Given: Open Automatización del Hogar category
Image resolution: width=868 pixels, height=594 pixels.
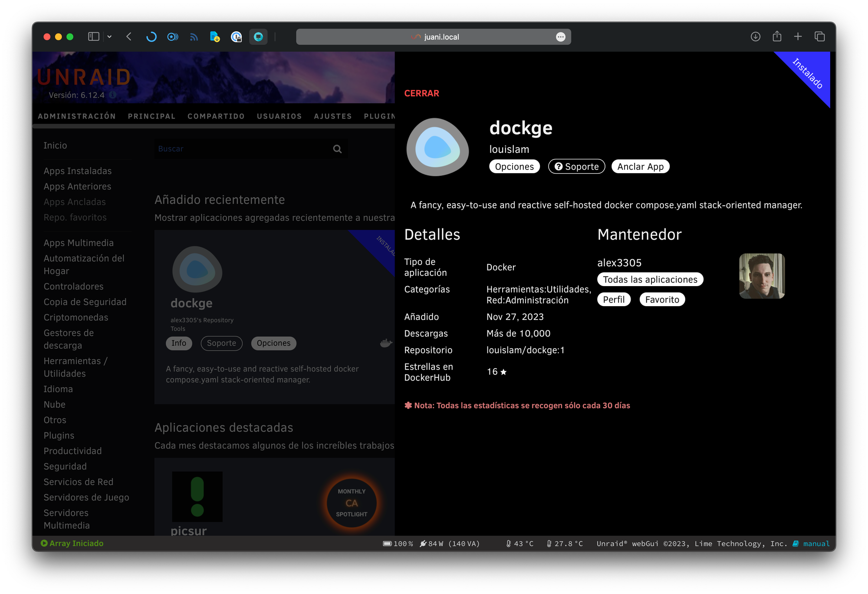Looking at the screenshot, I should (84, 264).
